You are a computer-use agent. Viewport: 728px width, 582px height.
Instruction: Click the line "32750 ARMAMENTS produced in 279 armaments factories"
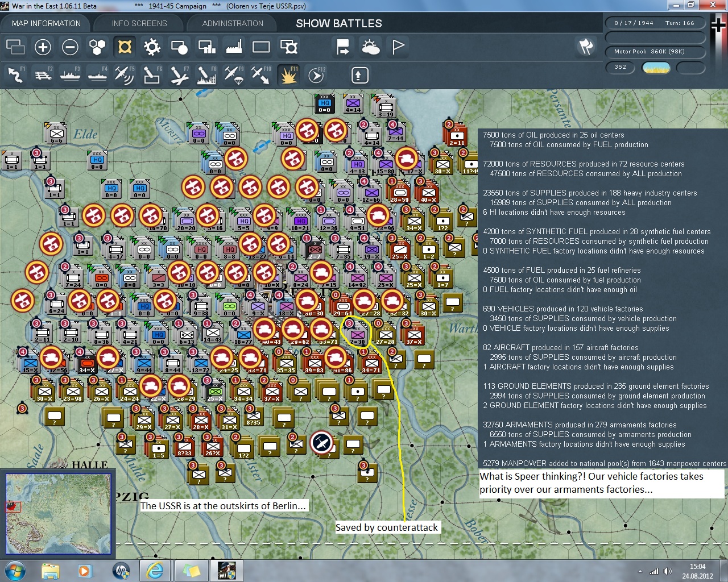click(x=580, y=425)
